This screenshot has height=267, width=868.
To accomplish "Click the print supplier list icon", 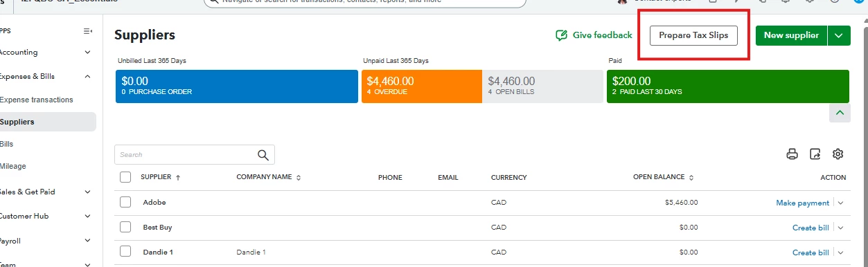I will click(x=792, y=154).
